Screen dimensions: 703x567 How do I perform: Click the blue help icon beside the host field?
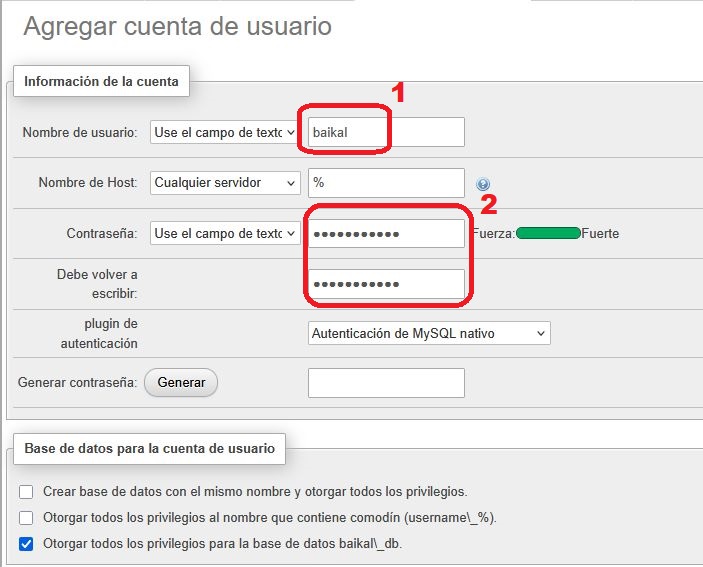click(x=483, y=184)
